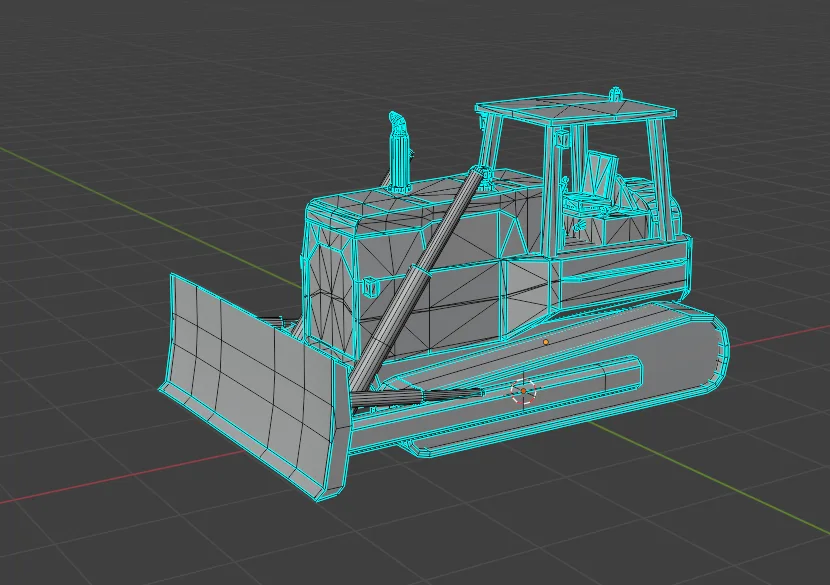Screen dimensions: 830x585
Task: Select the cab's front left support pillar
Action: (x=492, y=143)
